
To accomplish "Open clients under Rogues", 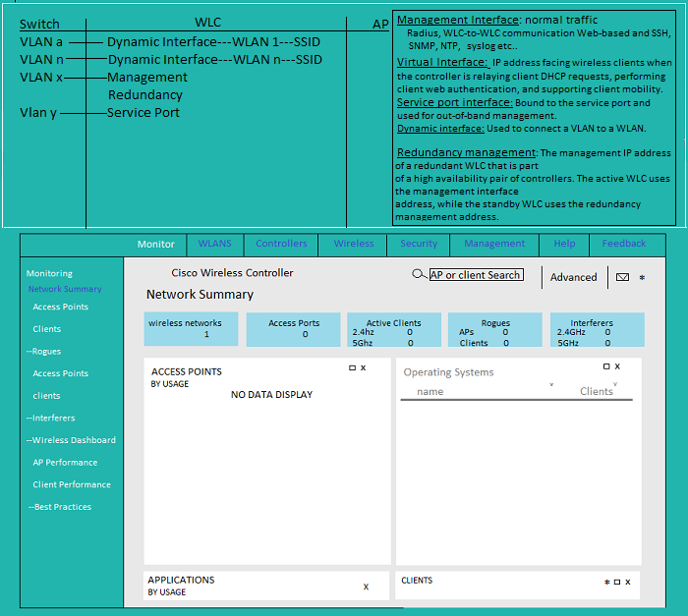I will 46,396.
